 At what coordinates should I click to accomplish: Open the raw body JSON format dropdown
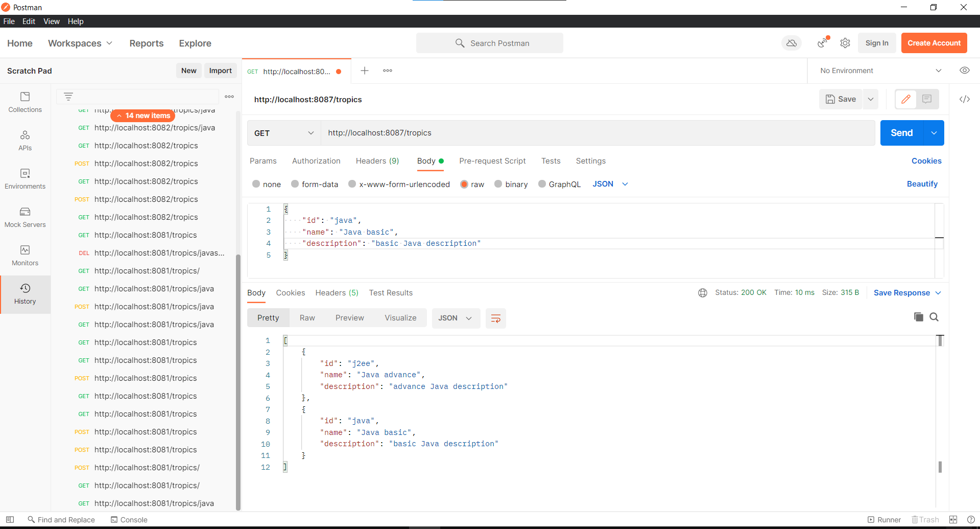610,184
